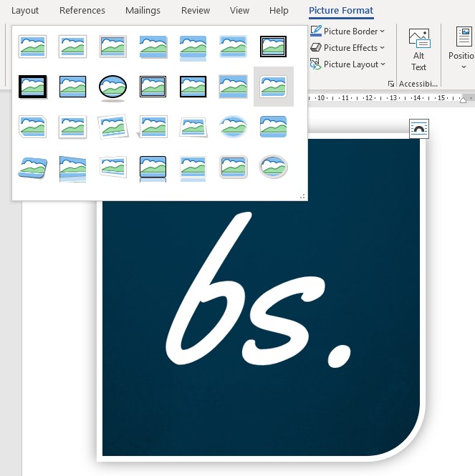
Task: Apply Snip Diagonal Corner, White style
Action: tap(32, 127)
